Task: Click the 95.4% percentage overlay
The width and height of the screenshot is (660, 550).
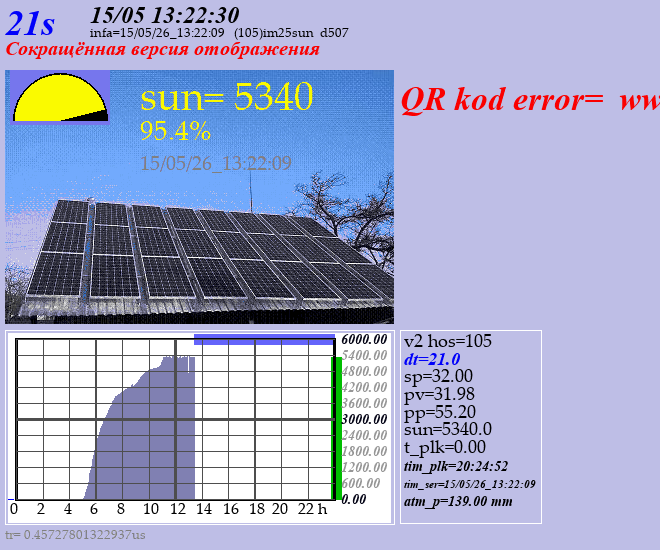Action: click(175, 131)
